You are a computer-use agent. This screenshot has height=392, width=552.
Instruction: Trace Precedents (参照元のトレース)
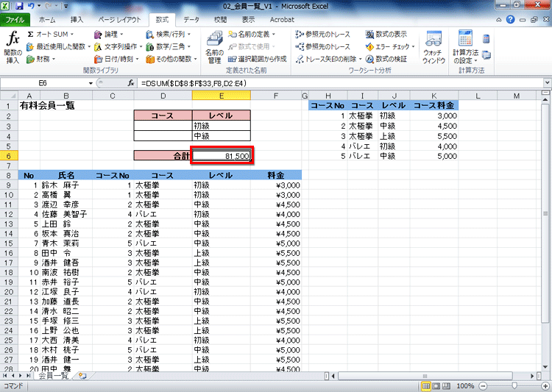pyautogui.click(x=323, y=35)
